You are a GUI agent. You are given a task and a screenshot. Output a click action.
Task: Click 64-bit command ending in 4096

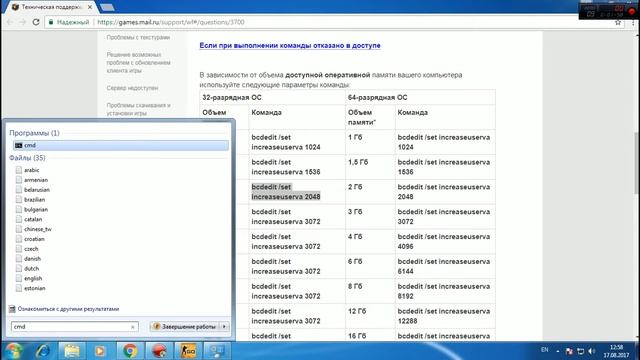[x=444, y=242]
